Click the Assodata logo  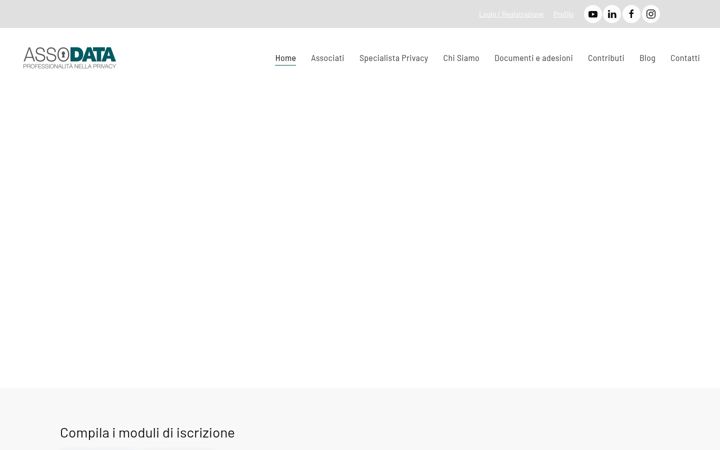(69, 58)
